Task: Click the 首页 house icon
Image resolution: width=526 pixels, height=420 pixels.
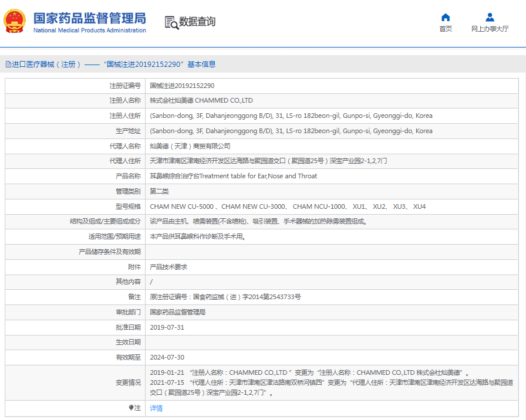Action: point(446,17)
